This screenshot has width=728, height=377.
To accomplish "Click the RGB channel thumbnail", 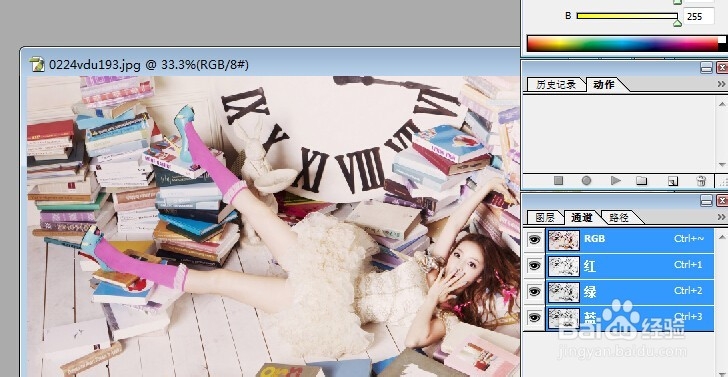I will click(x=564, y=240).
